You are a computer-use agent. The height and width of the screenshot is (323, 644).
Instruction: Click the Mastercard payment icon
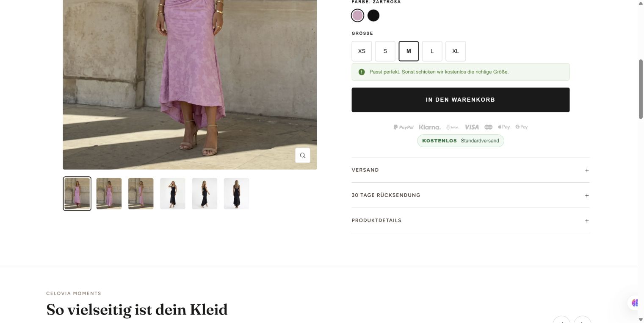pyautogui.click(x=488, y=127)
